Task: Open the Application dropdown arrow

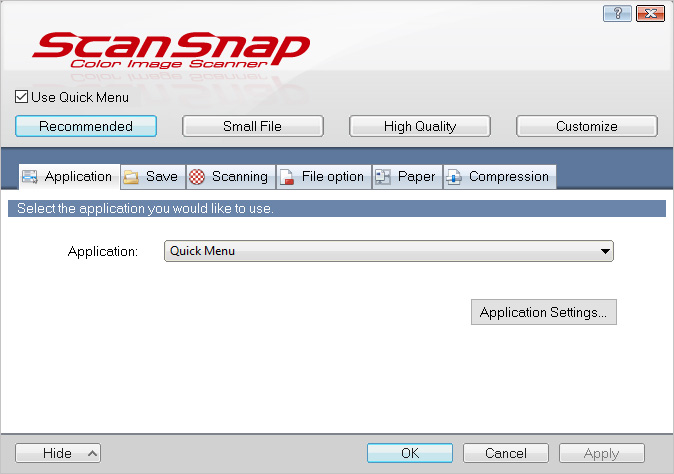Action: (605, 251)
